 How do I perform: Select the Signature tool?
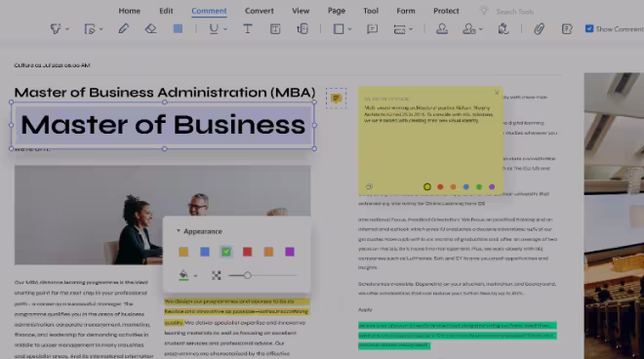pyautogui.click(x=503, y=28)
